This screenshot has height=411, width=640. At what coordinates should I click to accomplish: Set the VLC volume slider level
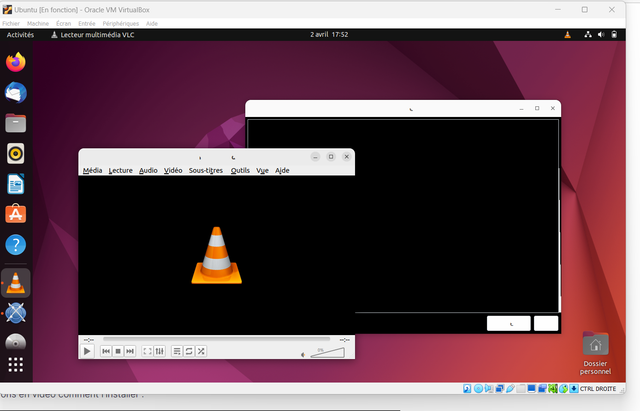pos(327,352)
